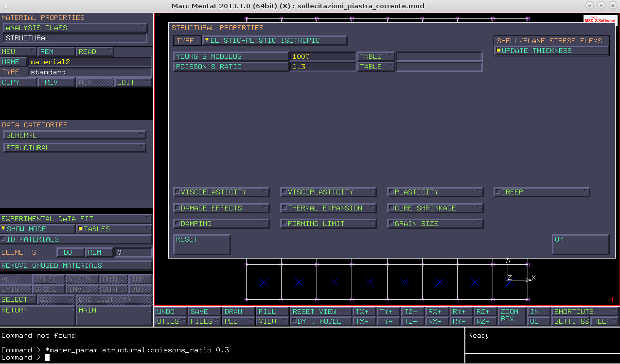
Task: Click zoom OUT button
Action: pos(539,321)
